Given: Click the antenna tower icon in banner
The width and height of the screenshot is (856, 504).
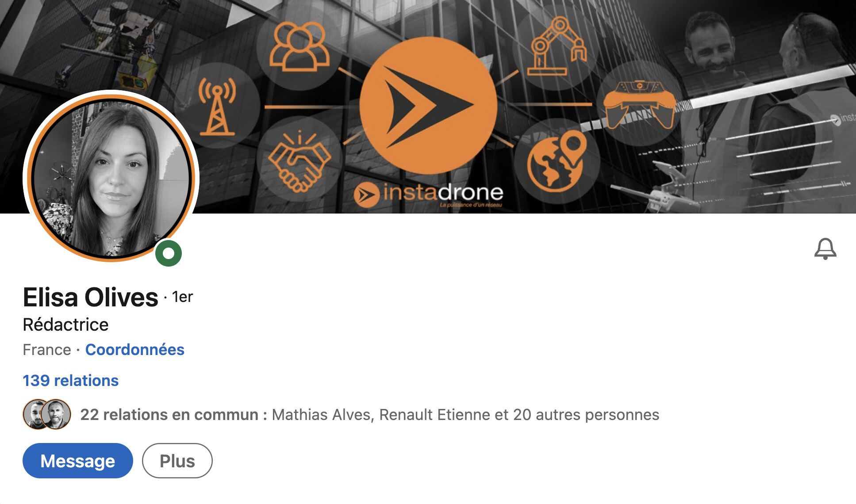Looking at the screenshot, I should tap(217, 106).
